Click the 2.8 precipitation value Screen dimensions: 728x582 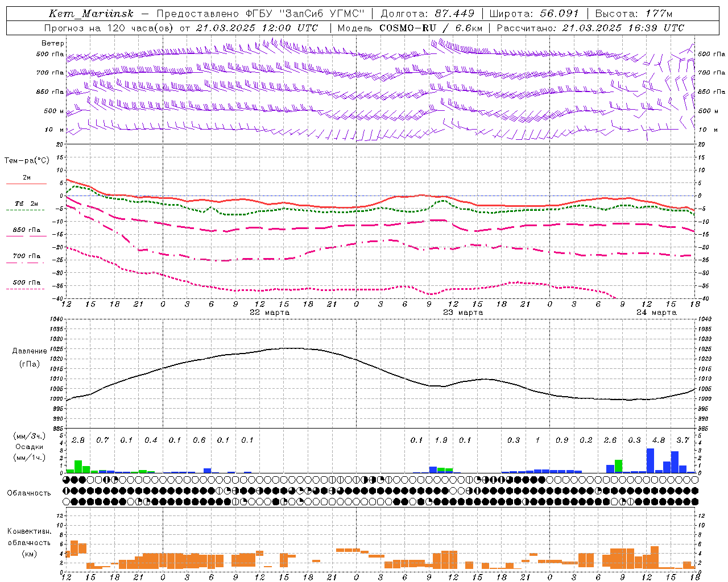(x=78, y=440)
